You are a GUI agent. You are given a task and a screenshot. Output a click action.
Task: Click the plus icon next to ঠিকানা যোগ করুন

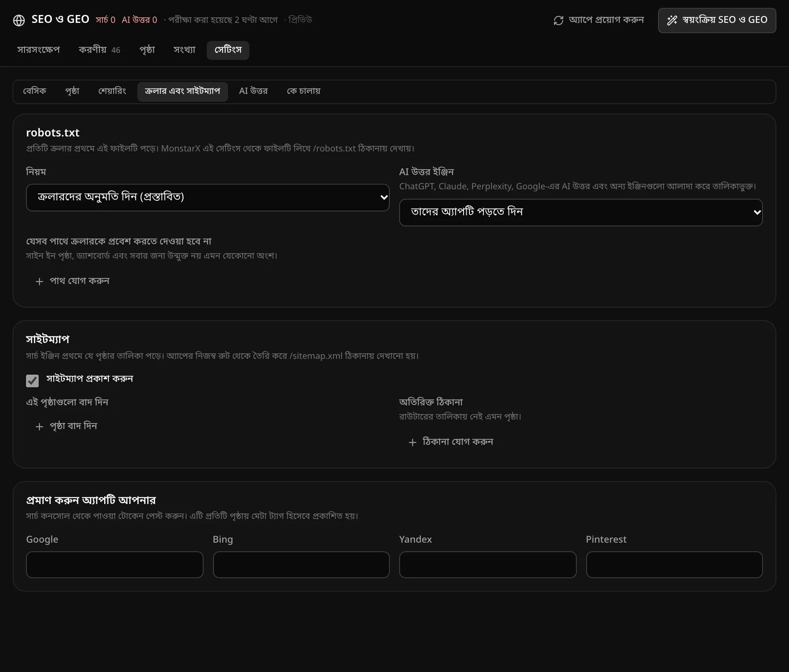[x=412, y=442]
